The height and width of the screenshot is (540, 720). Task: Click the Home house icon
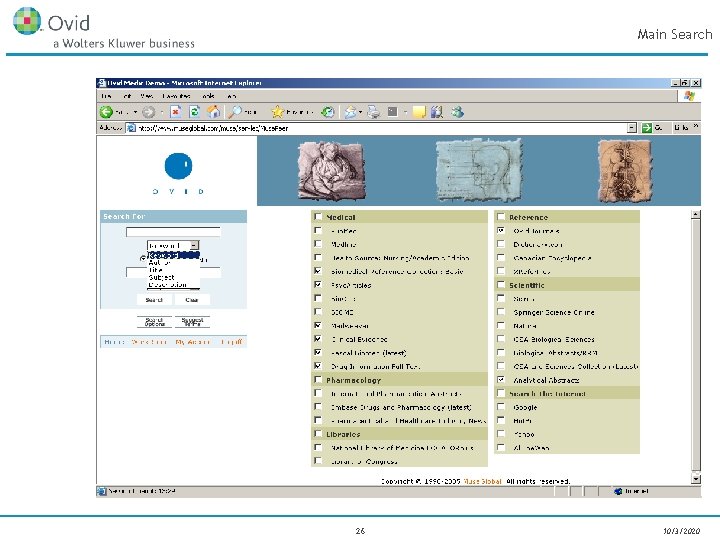click(x=214, y=112)
